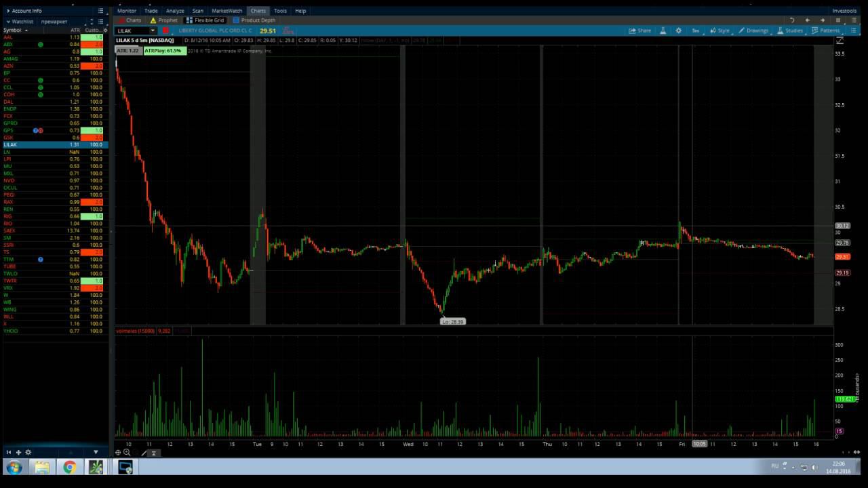Screen dimensions: 868x488
Task: Switch to the Monitor tab
Action: 127,11
